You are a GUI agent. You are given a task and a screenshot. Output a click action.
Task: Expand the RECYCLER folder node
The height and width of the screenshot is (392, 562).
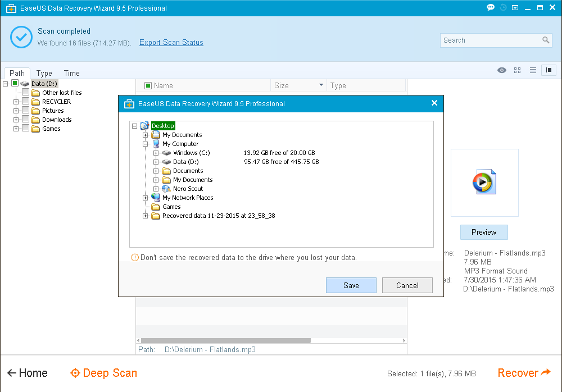[x=16, y=102]
